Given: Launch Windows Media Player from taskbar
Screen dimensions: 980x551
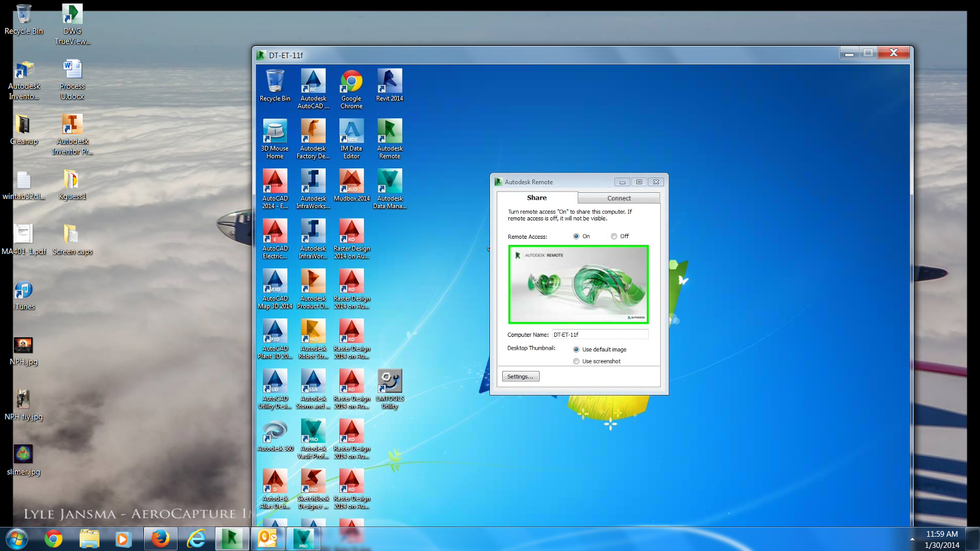Looking at the screenshot, I should (x=123, y=539).
